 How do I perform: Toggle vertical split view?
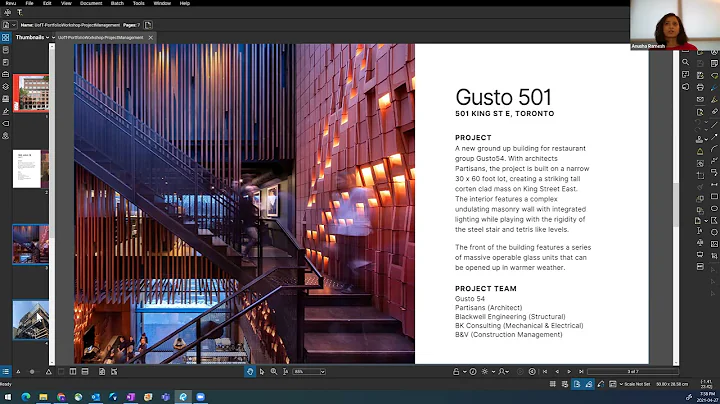pyautogui.click(x=73, y=371)
